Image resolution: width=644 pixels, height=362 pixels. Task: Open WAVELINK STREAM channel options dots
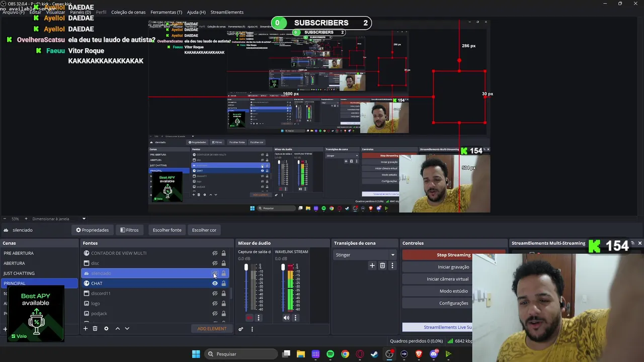tap(295, 318)
